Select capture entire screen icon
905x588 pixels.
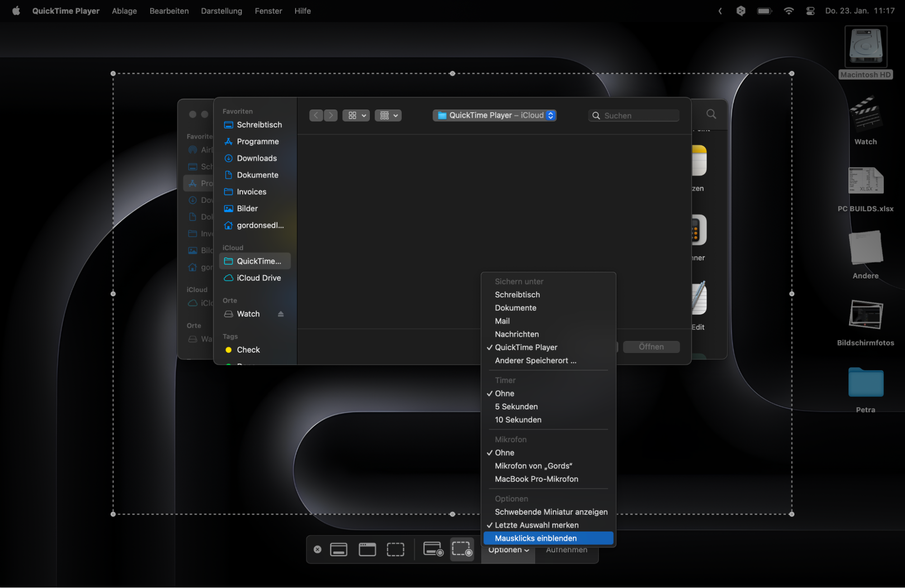click(339, 550)
